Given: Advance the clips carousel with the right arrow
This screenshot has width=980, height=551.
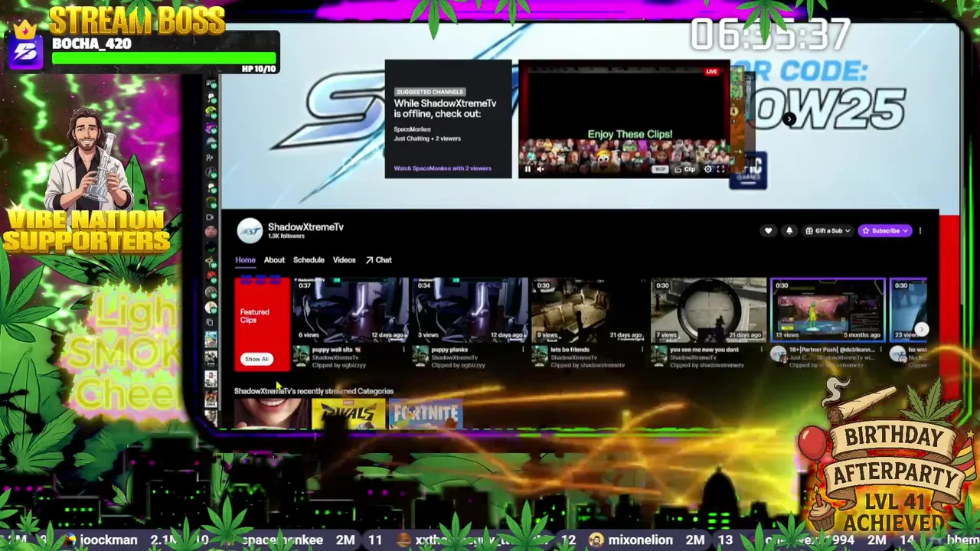Looking at the screenshot, I should click(921, 330).
